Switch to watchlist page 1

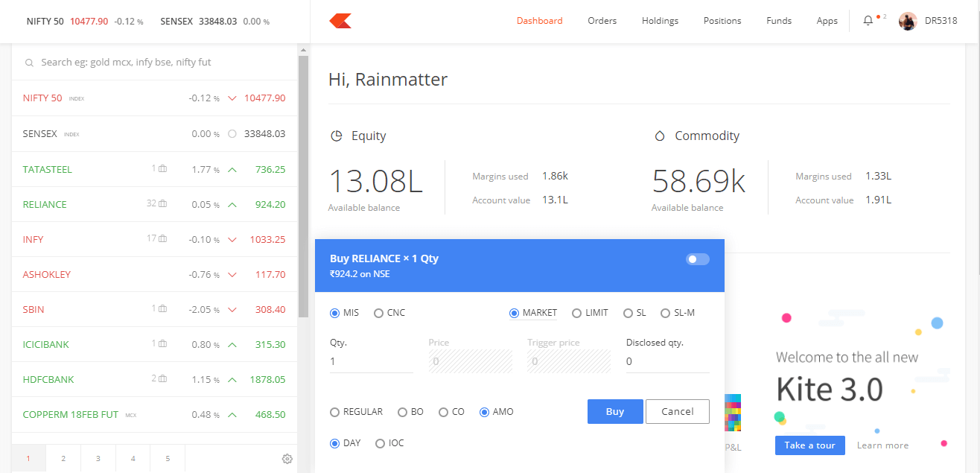pyautogui.click(x=28, y=459)
